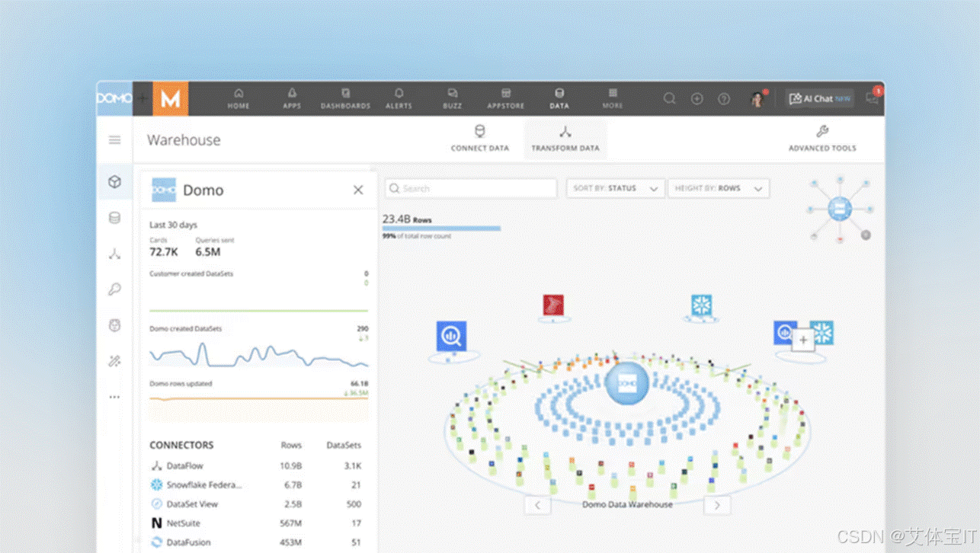The width and height of the screenshot is (980, 553).
Task: Select the key icon in sidebar
Action: [x=114, y=289]
